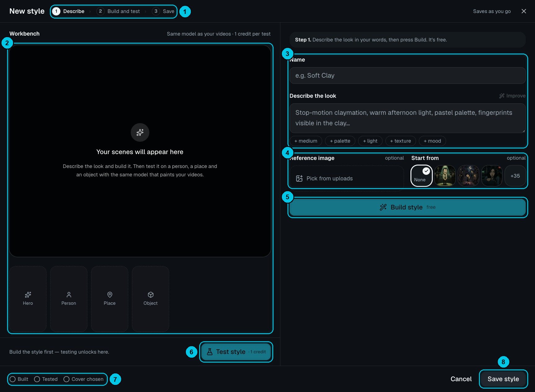Click the flask icon on Test style
This screenshot has width=535, height=392.
(210, 352)
